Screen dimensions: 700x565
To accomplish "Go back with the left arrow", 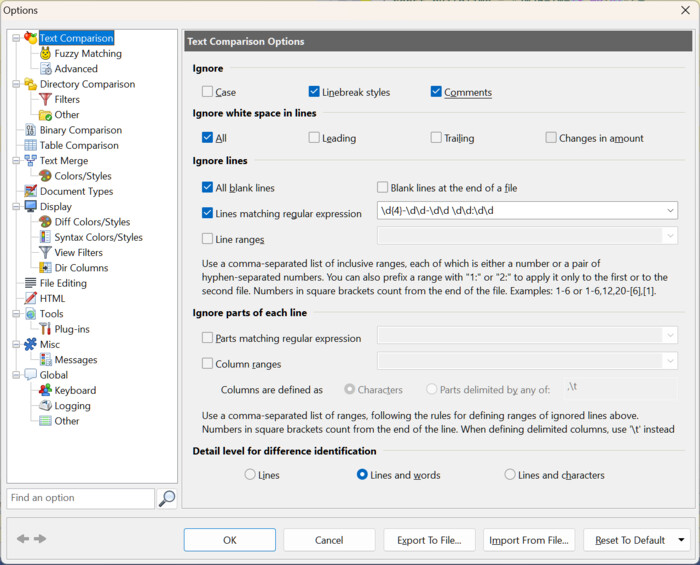I will click(x=23, y=539).
